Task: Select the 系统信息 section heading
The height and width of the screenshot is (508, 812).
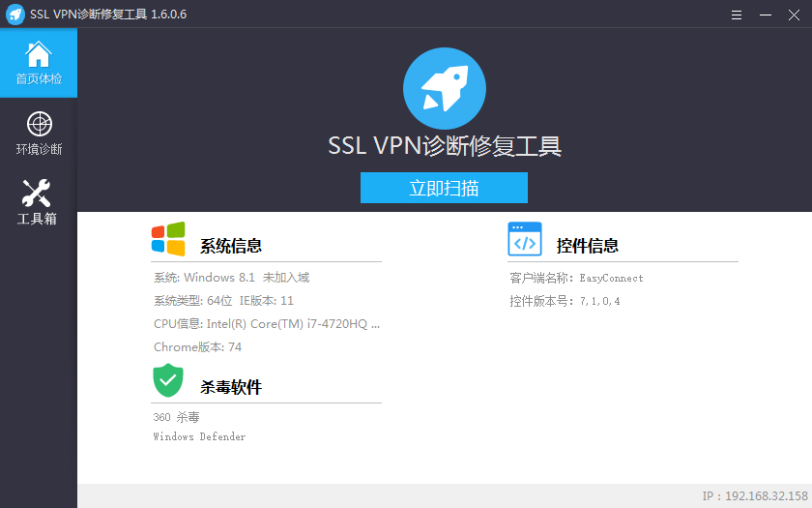Action: (231, 246)
